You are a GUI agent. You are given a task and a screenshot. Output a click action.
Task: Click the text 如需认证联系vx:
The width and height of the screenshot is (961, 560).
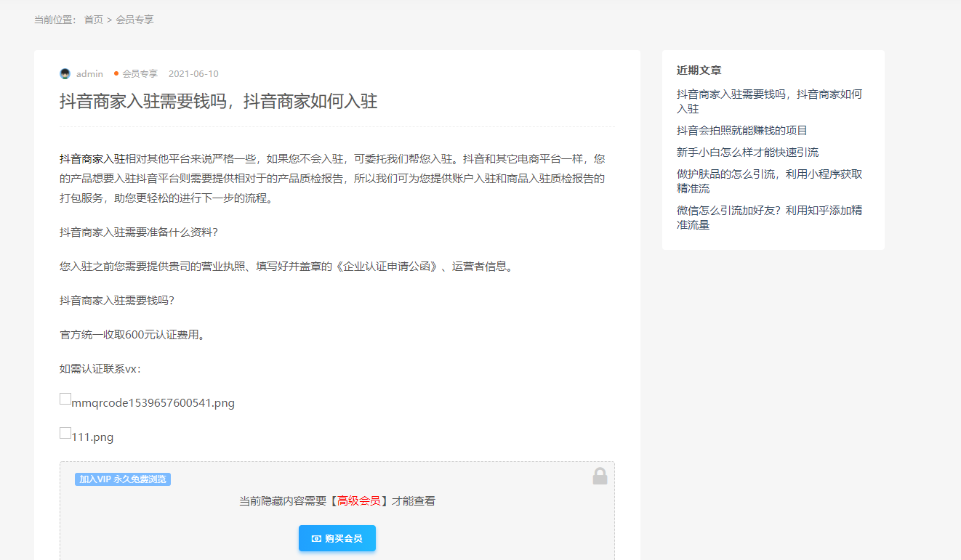point(100,369)
